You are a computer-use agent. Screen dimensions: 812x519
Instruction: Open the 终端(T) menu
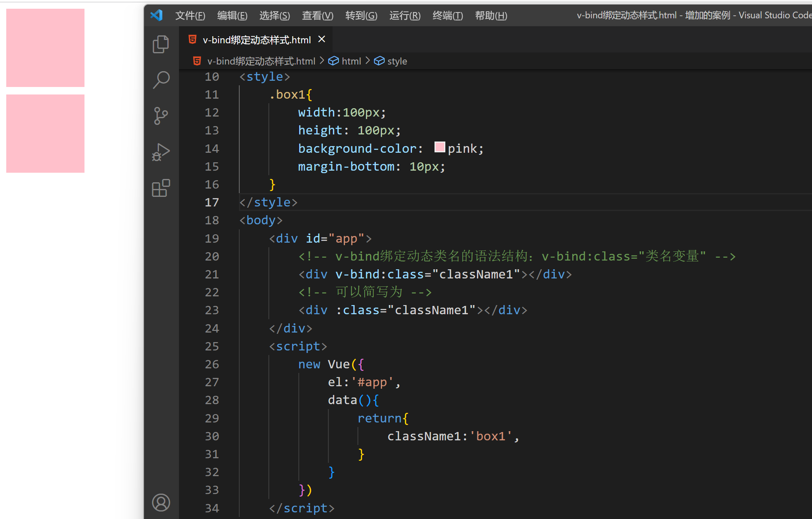coord(447,15)
